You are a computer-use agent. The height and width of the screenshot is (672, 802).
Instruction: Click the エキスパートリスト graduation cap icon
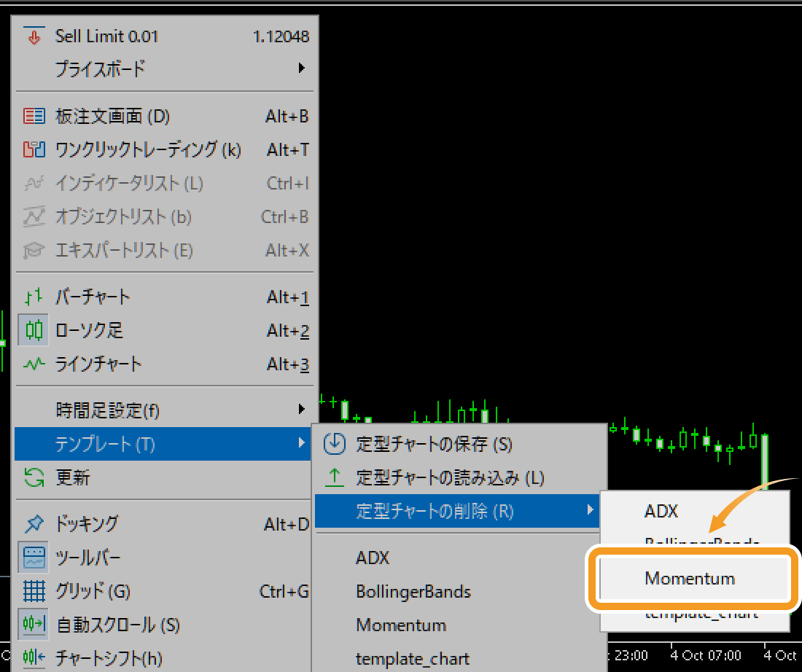click(x=34, y=251)
